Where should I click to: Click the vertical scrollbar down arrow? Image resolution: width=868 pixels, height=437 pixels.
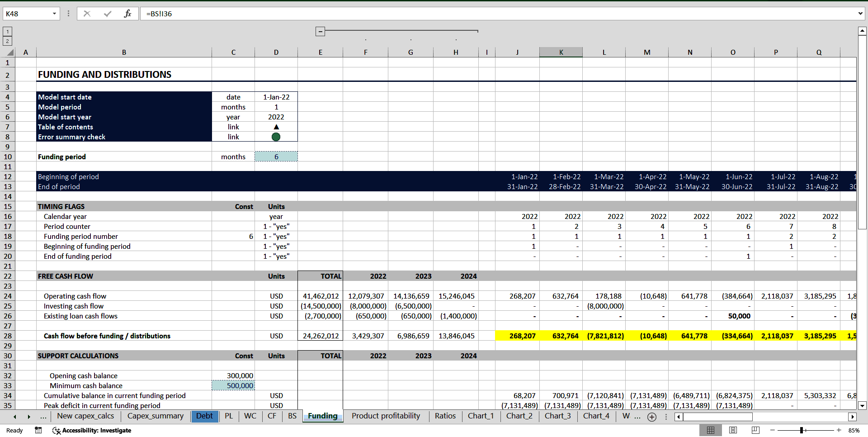[x=862, y=406]
